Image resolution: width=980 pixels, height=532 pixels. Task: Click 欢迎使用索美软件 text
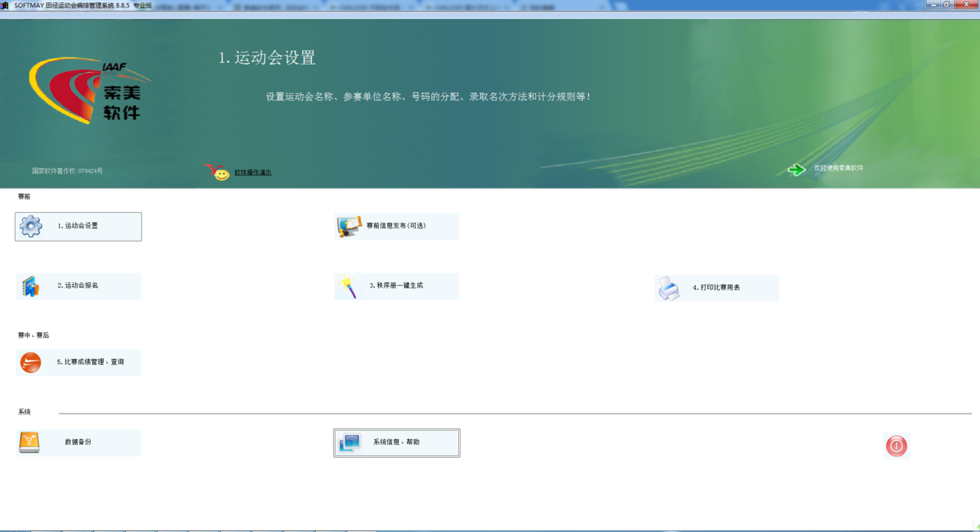click(839, 168)
